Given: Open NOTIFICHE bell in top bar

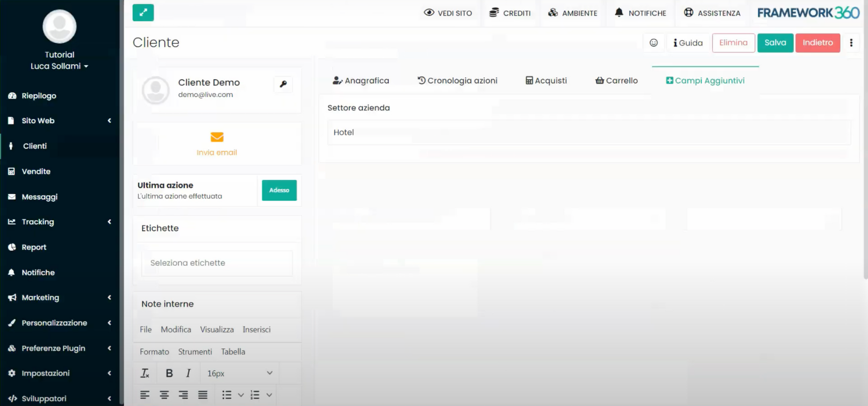Looking at the screenshot, I should [640, 13].
